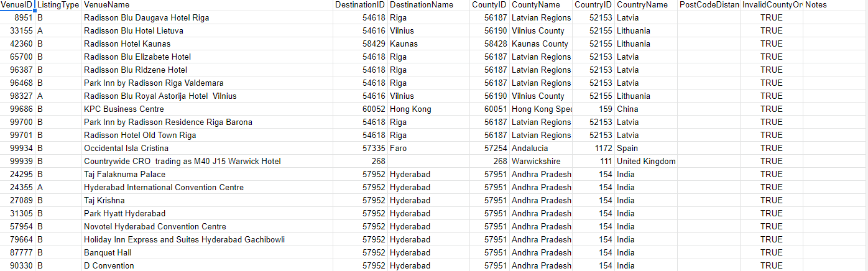The width and height of the screenshot is (868, 271).
Task: Select the Hong Kong destination cell
Action: [429, 109]
